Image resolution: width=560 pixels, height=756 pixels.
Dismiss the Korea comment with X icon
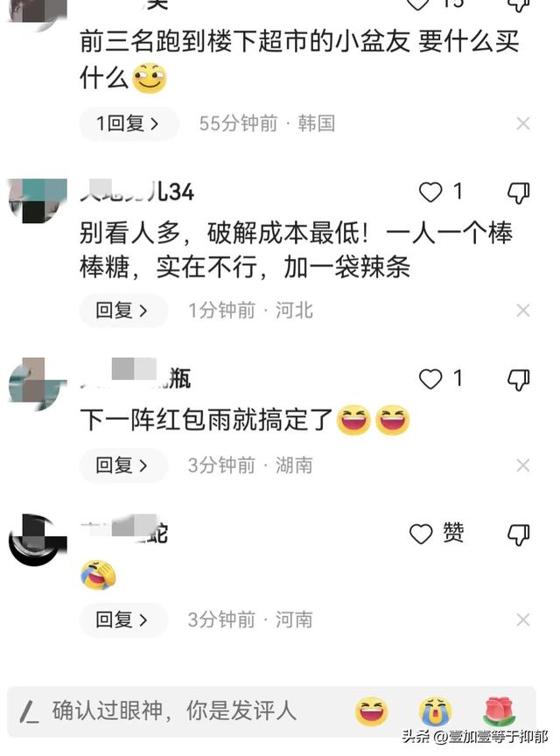pos(523,123)
